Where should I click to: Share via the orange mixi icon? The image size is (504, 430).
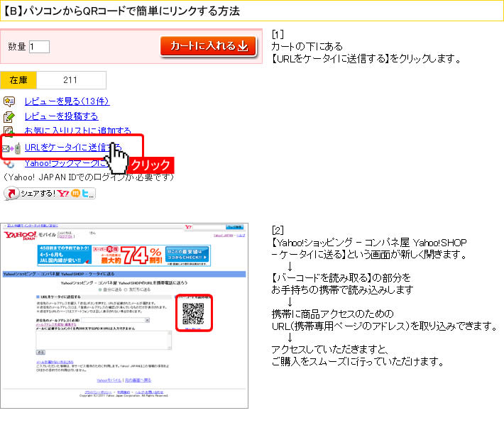click(75, 193)
